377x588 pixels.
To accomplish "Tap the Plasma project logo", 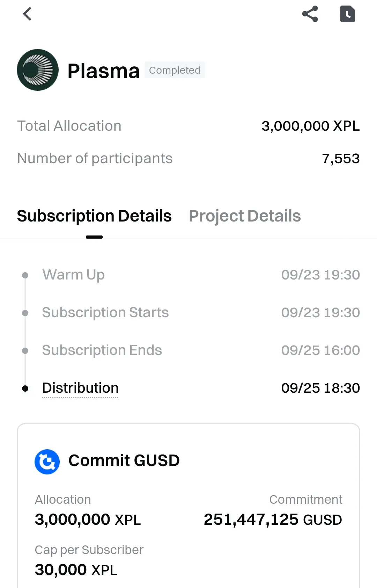I will coord(38,70).
